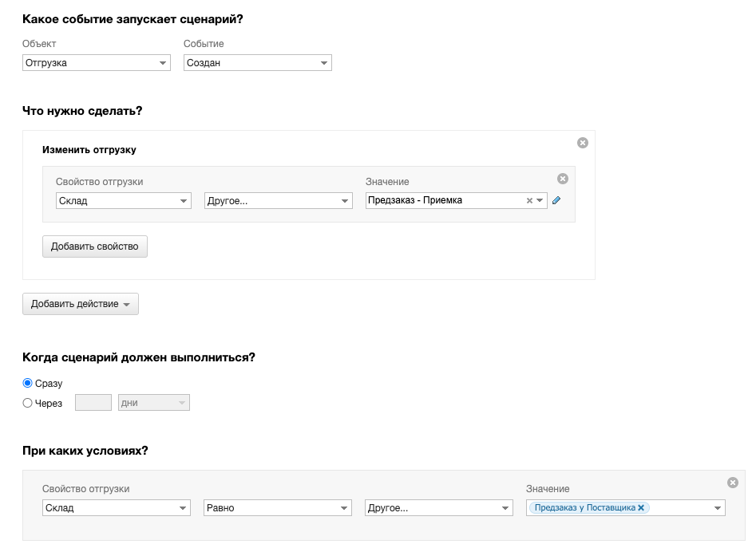
Task: Expand the action 'Свойство отгрузки' Склад dropdown
Action: pyautogui.click(x=123, y=201)
